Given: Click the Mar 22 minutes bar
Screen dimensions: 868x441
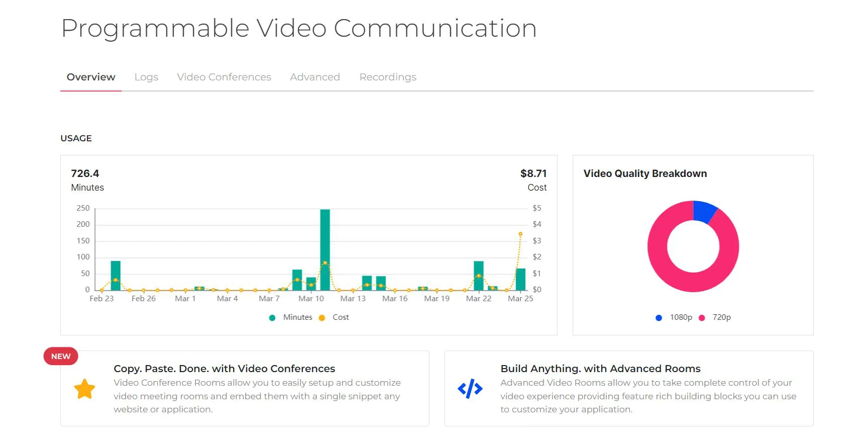Looking at the screenshot, I should click(x=479, y=276).
